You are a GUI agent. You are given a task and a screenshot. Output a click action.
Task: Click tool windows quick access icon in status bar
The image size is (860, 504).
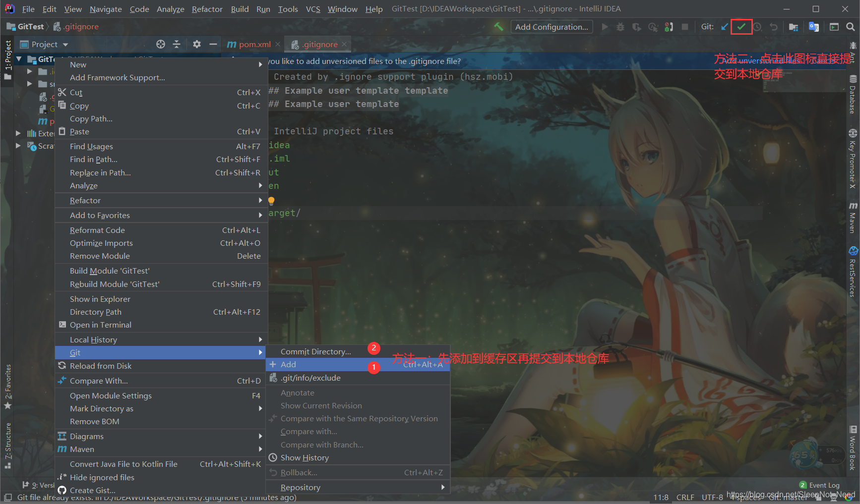coord(7,497)
